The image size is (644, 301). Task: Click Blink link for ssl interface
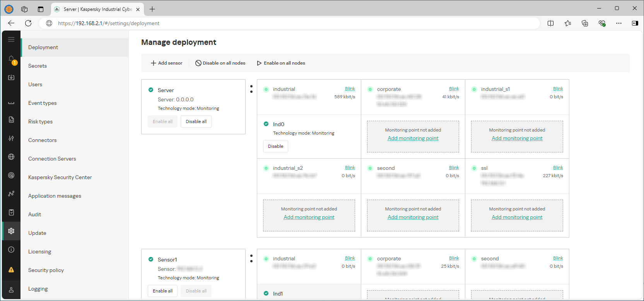pyautogui.click(x=558, y=168)
